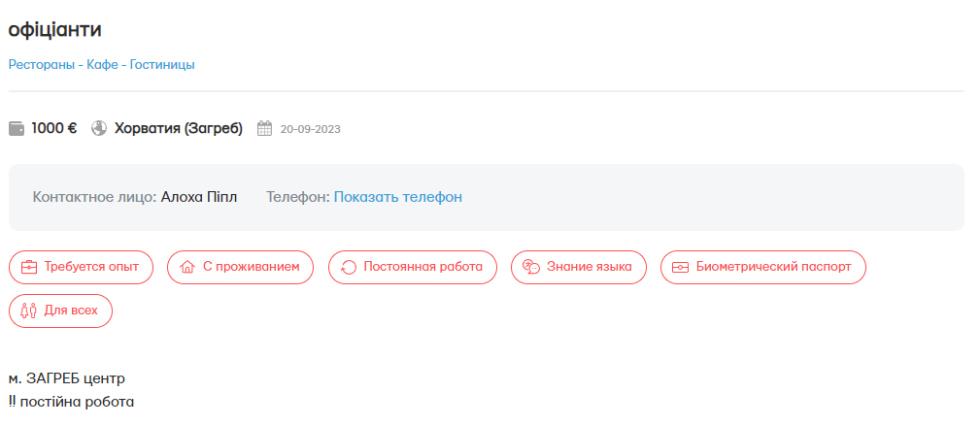The image size is (980, 426).
Task: Click the passport card icon in Биометрический паспорт
Action: (681, 267)
